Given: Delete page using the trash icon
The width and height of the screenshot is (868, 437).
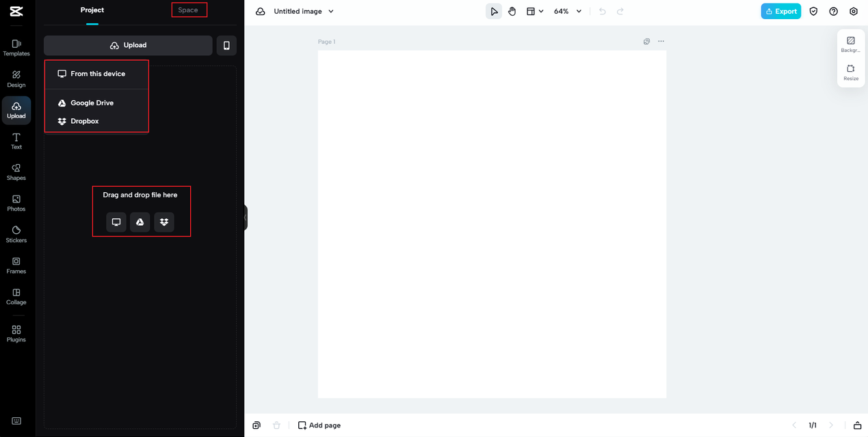Looking at the screenshot, I should (x=276, y=425).
